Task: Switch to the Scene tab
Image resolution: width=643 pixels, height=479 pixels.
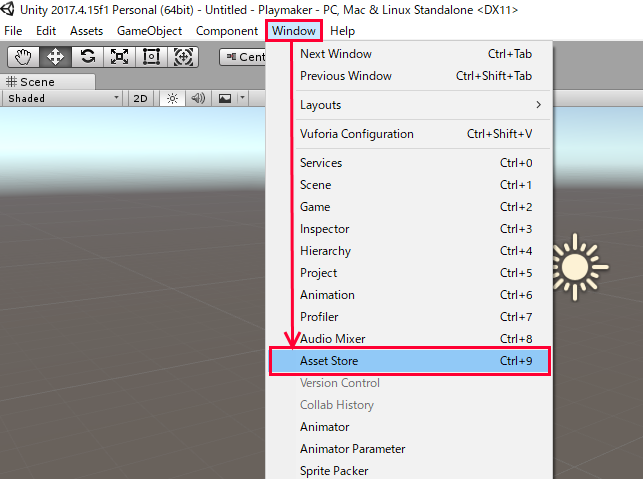Action: 48,82
